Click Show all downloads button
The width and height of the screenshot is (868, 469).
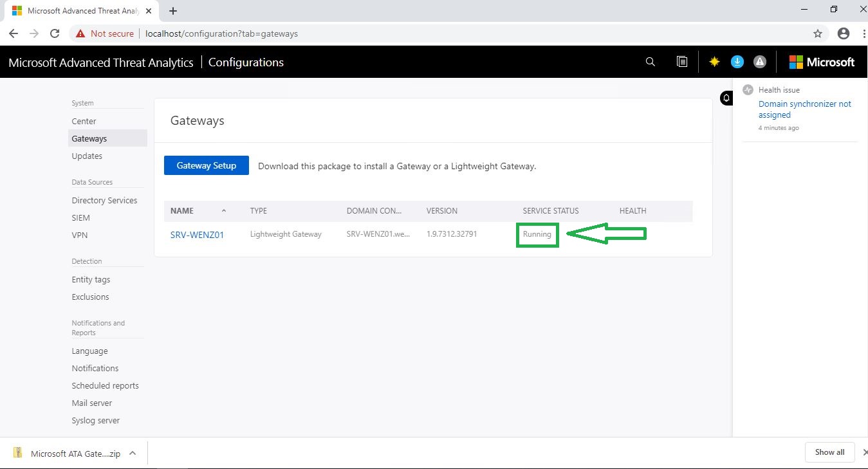click(x=829, y=452)
